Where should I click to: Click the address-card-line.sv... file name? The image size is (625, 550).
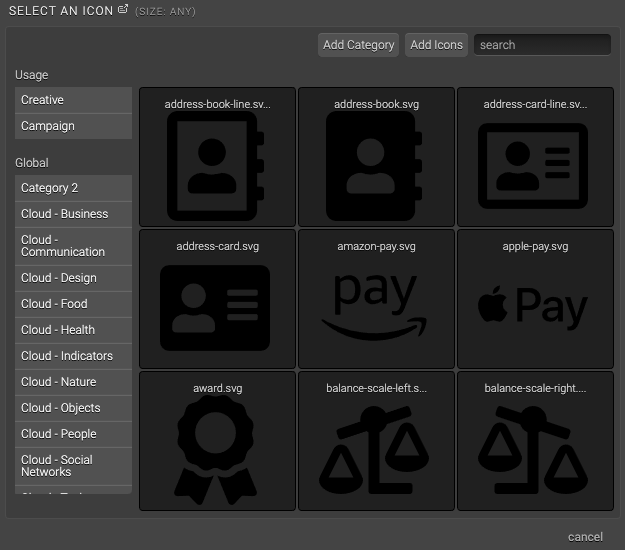(x=535, y=104)
